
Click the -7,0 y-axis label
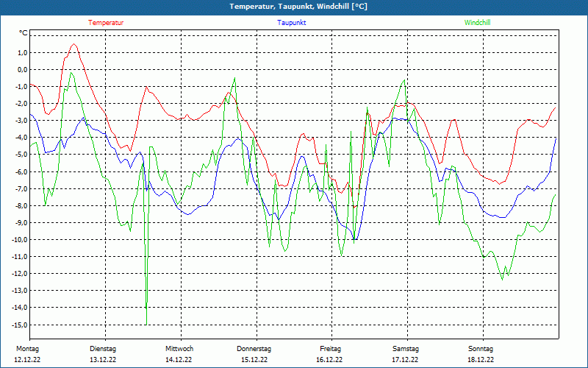[x=21, y=188]
